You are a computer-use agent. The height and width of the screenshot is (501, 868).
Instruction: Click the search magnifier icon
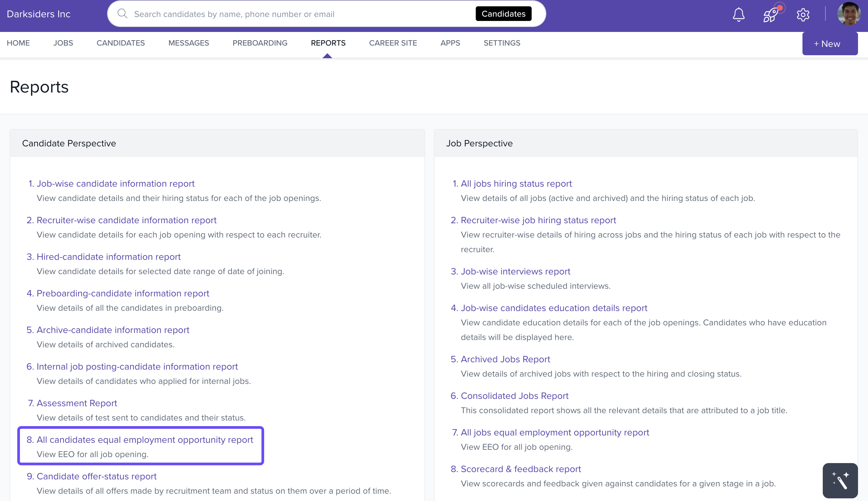click(122, 14)
